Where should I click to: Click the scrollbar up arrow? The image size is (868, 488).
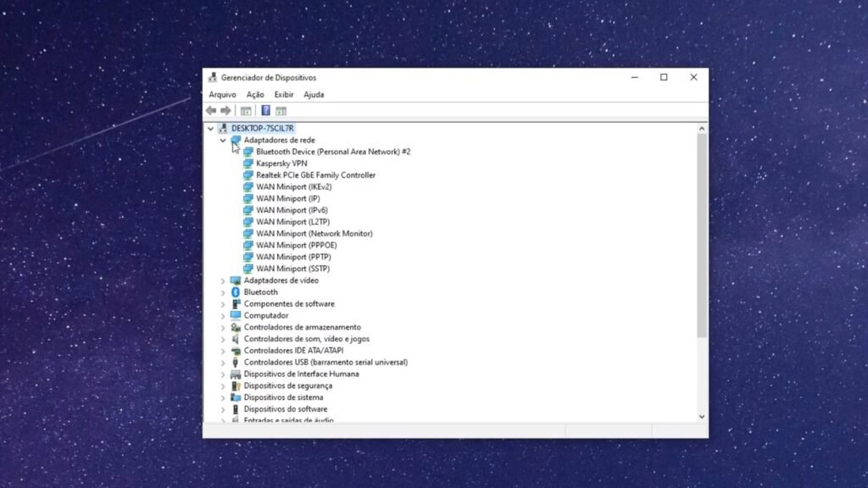click(702, 129)
